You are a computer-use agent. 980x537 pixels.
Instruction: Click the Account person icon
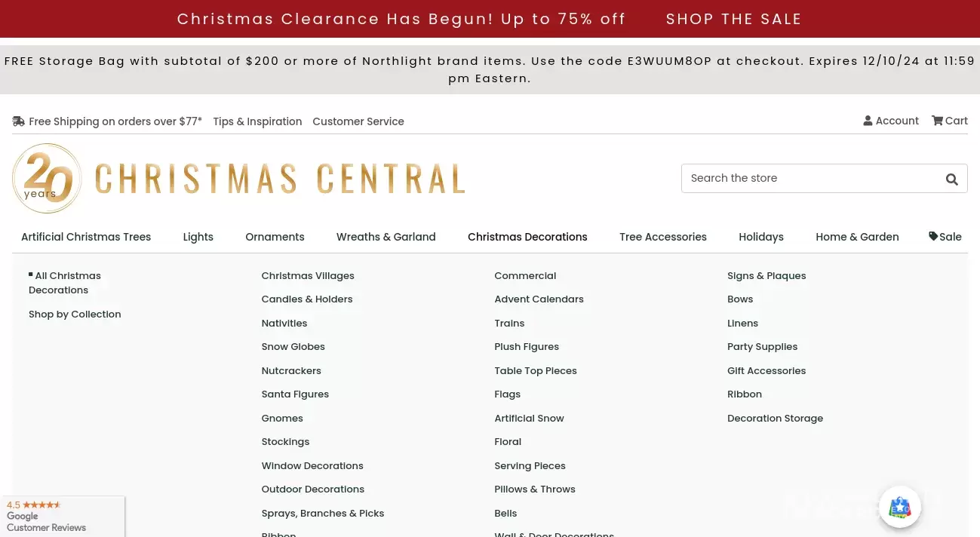(x=868, y=121)
